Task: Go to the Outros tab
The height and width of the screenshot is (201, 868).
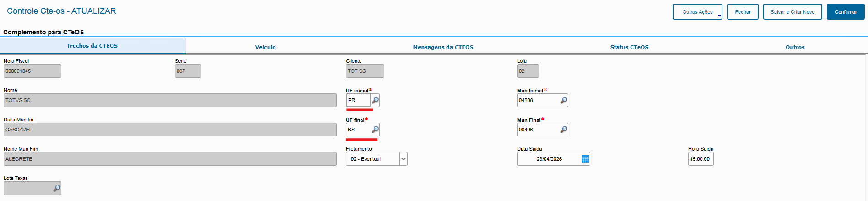Action: [x=795, y=47]
